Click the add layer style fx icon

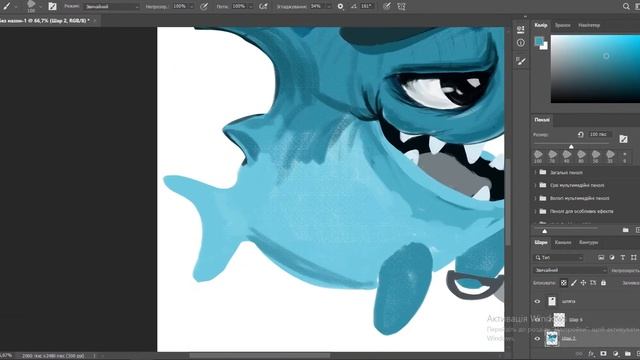coord(591,353)
